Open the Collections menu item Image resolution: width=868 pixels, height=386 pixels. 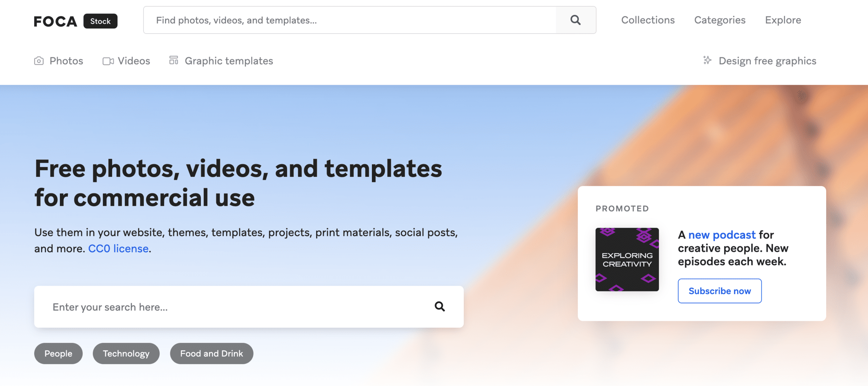648,20
